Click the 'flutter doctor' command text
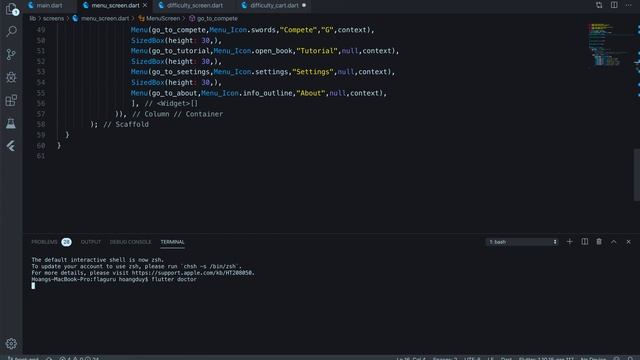Screen dimensions: 640x360 pyautogui.click(x=174, y=280)
